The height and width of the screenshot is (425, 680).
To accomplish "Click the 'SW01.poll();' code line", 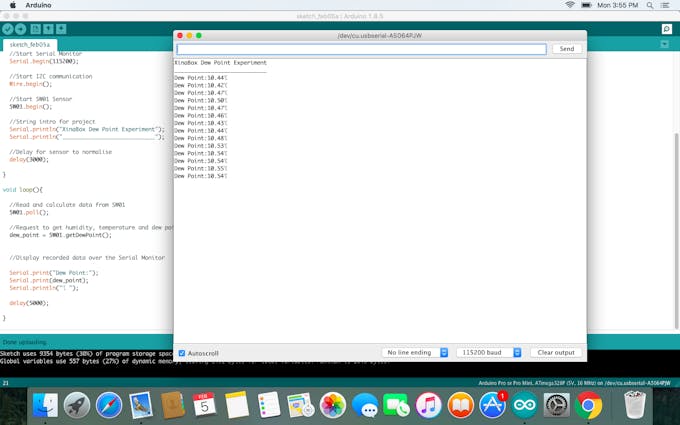I will [x=29, y=212].
